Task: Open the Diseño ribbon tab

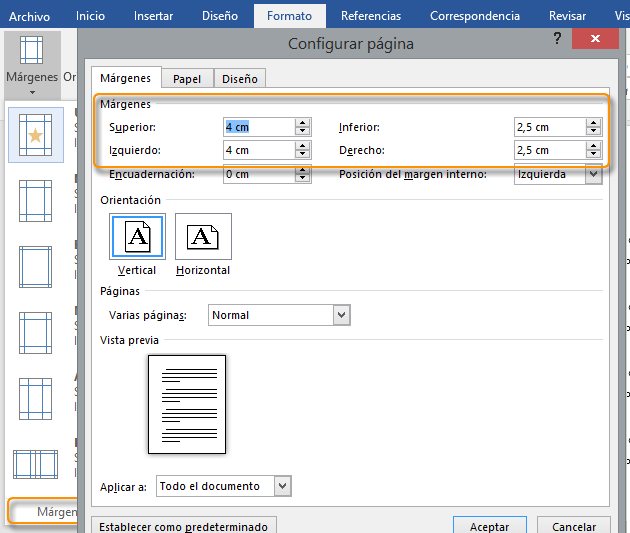Action: [x=220, y=16]
